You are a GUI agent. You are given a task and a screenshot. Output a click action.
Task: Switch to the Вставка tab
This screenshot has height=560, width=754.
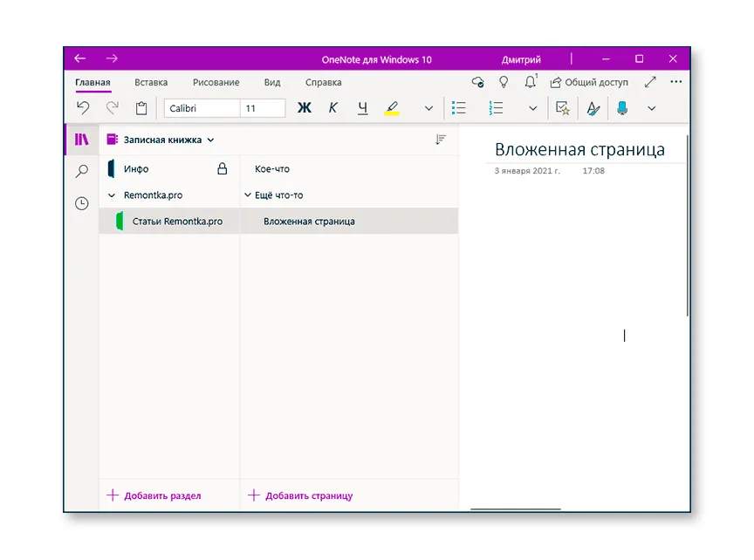[151, 83]
